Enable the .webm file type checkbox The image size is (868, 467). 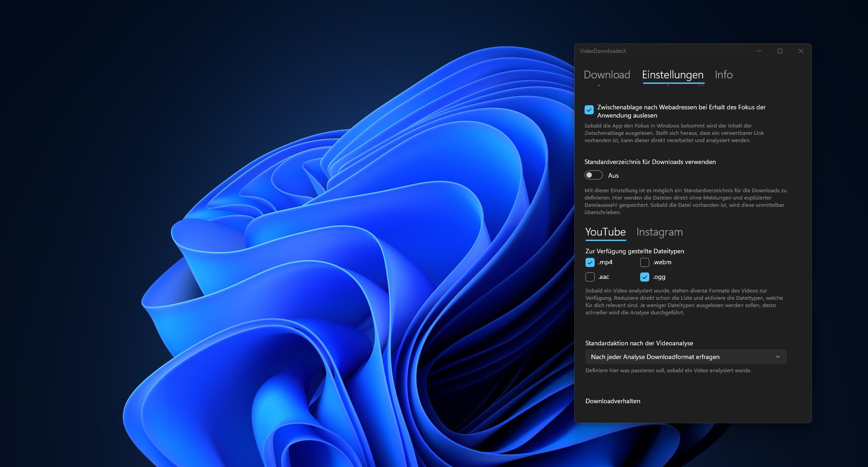[x=645, y=262]
